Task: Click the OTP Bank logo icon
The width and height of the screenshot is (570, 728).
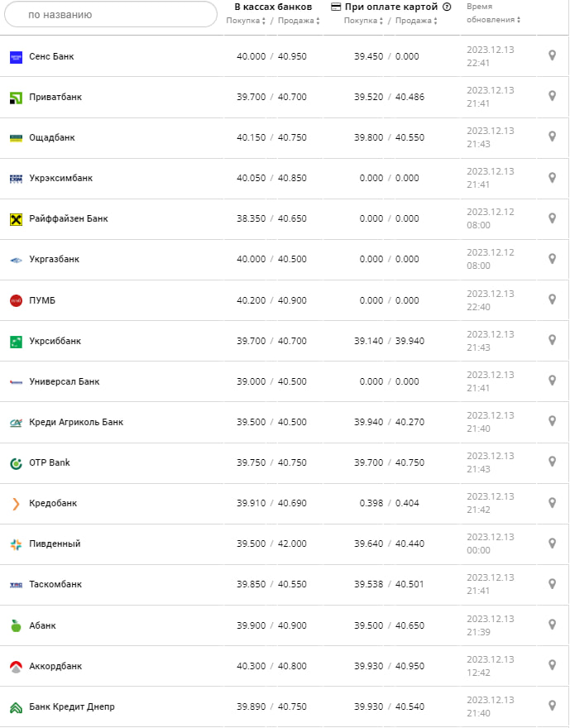Action: click(x=16, y=463)
